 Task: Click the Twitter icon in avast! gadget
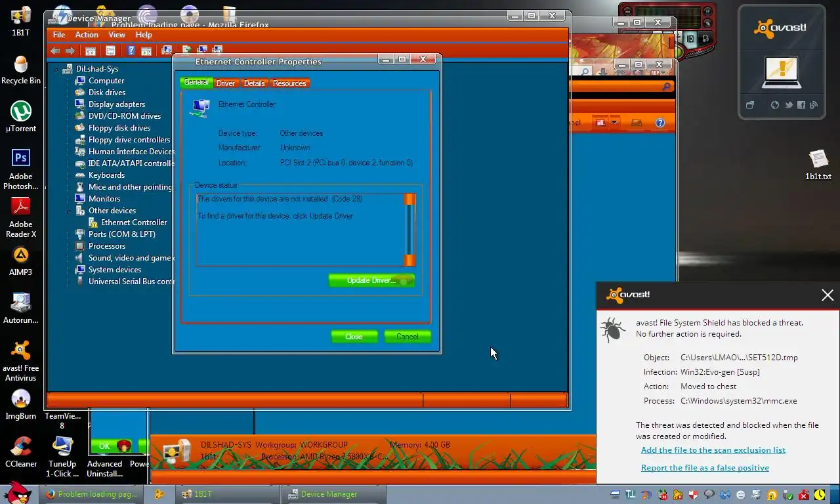(788, 105)
